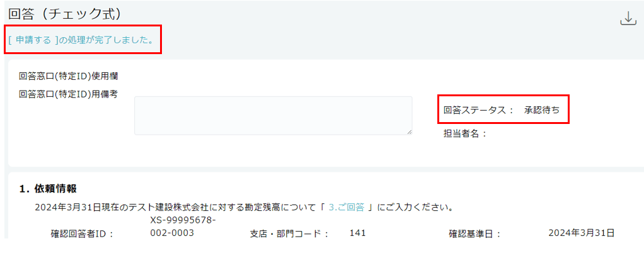
Task: Click the XS-99995678-002-0003 ID value
Action: point(183,227)
